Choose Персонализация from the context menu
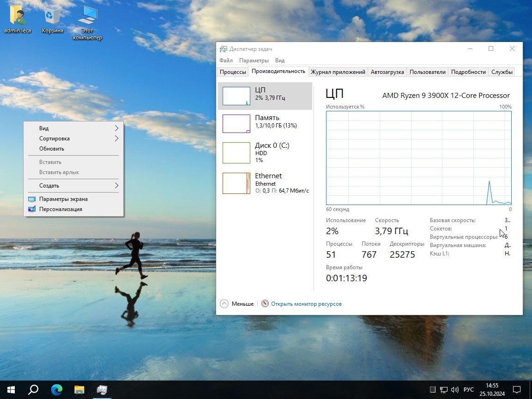532x399 pixels. coord(60,209)
